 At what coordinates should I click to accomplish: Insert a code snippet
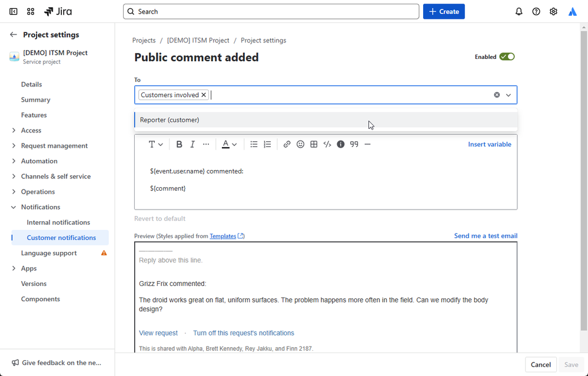click(327, 144)
